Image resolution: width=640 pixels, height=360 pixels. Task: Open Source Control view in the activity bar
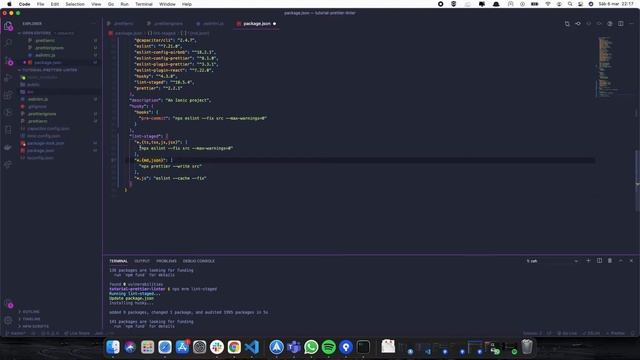(x=8, y=61)
